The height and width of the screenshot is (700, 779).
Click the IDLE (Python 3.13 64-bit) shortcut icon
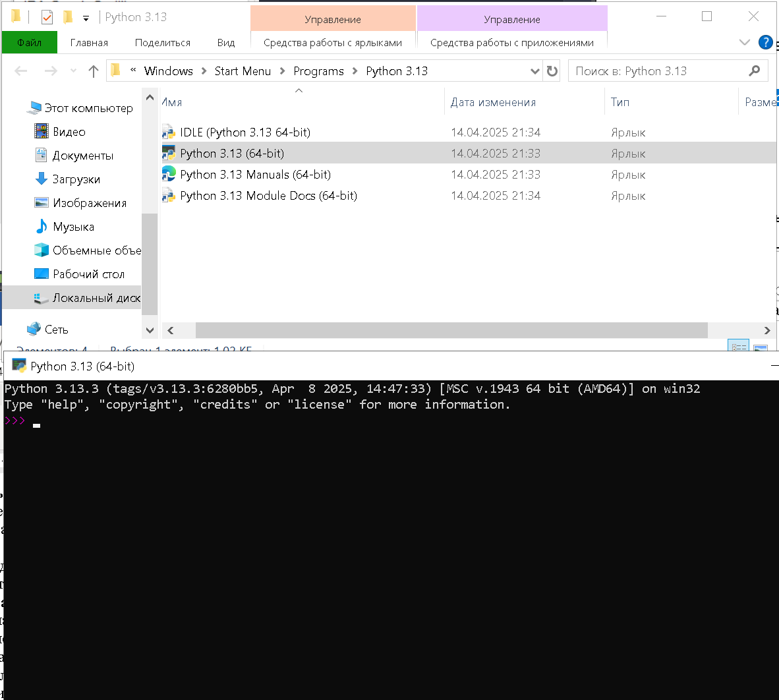169,132
